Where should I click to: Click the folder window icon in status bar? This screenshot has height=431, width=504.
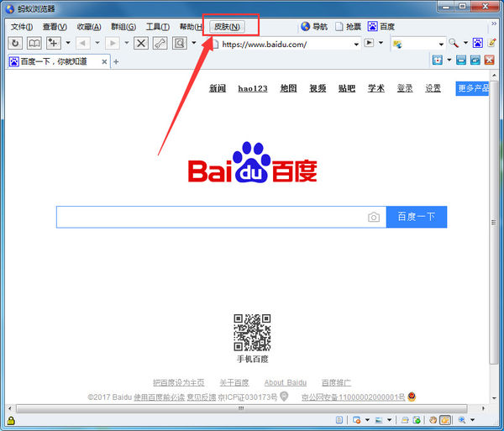(x=405, y=420)
